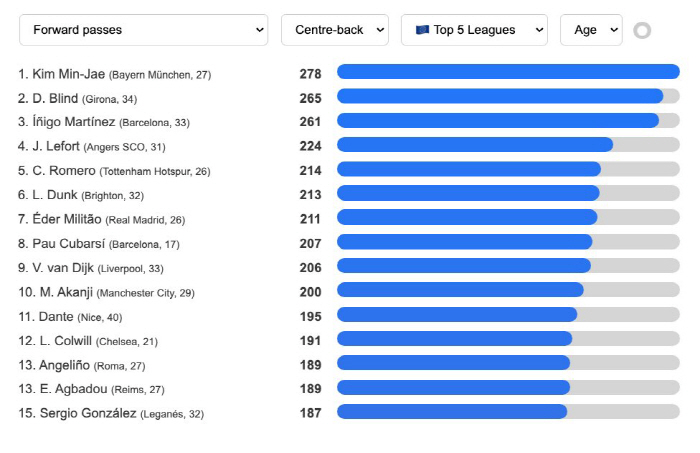The image size is (700, 453).
Task: Open the Age filter dropdown
Action: click(591, 30)
